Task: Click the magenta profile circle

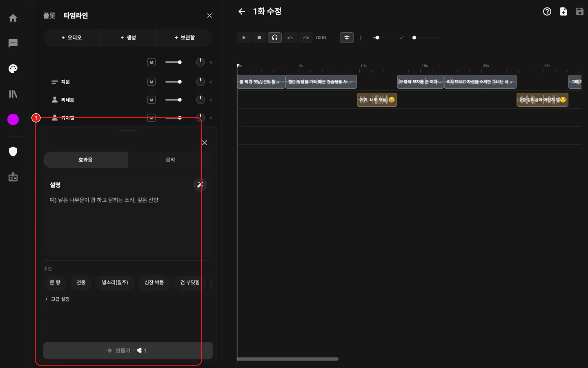Action: pyautogui.click(x=13, y=119)
